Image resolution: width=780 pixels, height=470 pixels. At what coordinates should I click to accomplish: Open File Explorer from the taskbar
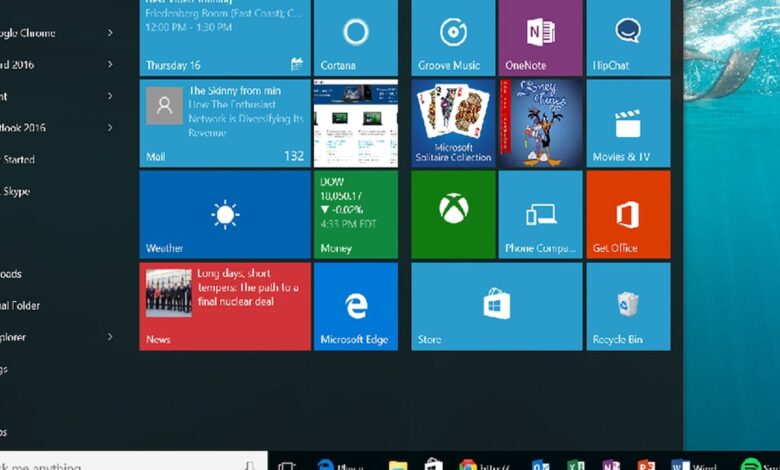pos(398,466)
